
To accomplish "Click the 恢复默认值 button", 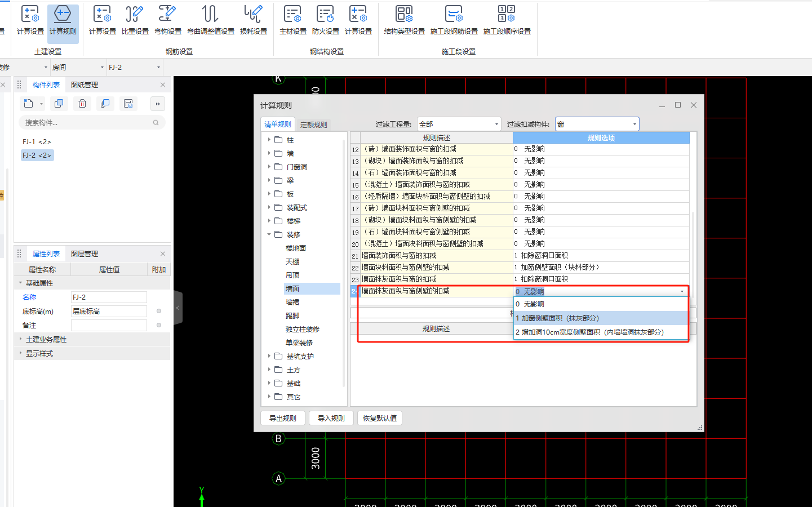I will 380,418.
